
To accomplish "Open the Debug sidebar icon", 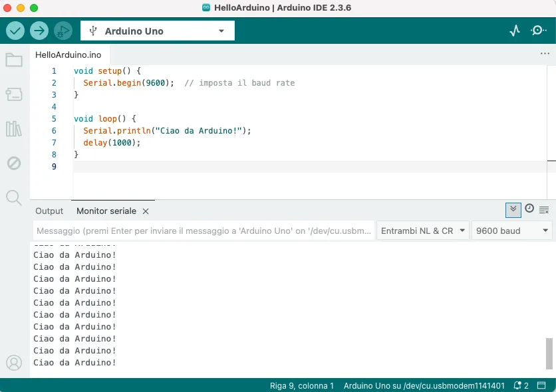I will [x=14, y=163].
